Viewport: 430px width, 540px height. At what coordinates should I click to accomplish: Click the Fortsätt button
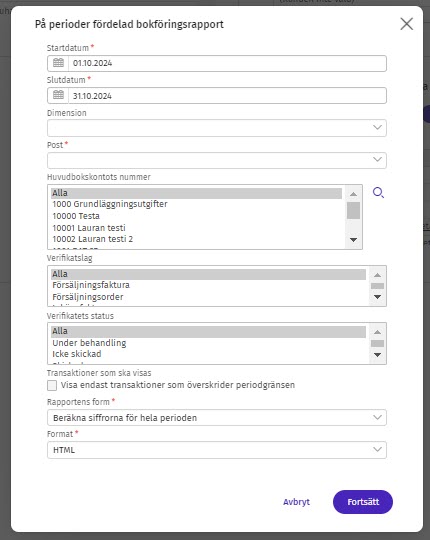coord(363,502)
